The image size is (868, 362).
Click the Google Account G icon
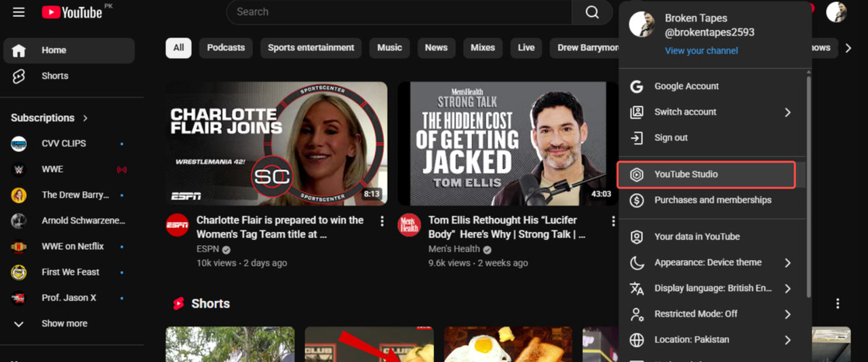click(636, 86)
